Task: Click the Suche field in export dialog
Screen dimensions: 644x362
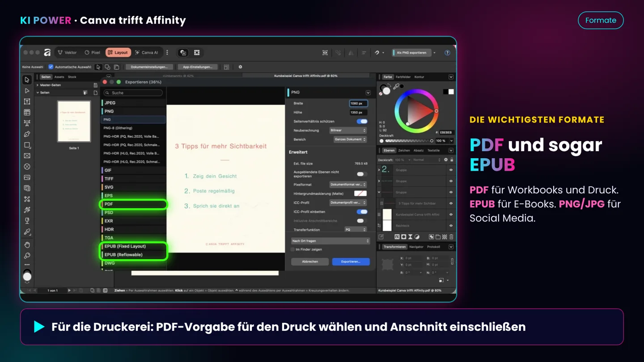Action: (x=133, y=93)
